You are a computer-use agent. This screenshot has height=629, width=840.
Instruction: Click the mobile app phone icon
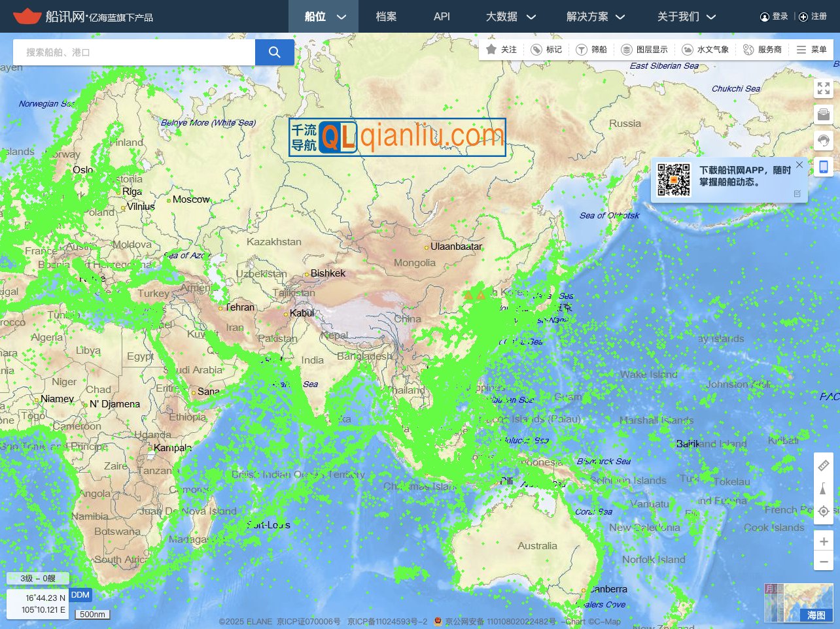[824, 167]
